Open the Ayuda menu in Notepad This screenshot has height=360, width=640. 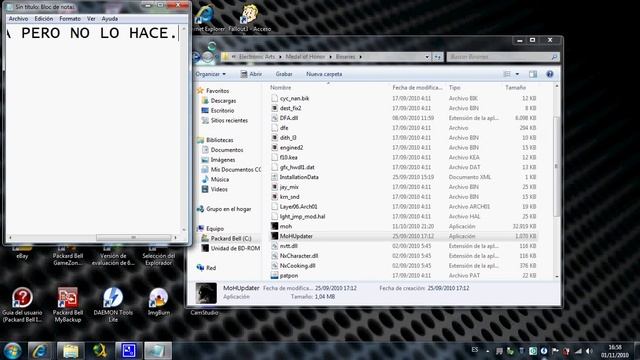(109, 19)
